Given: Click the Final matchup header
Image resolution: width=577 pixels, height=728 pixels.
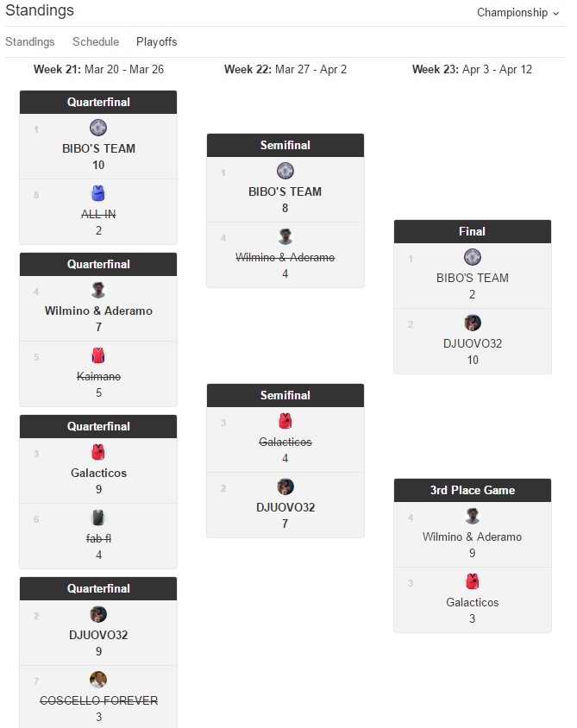Looking at the screenshot, I should point(473,231).
